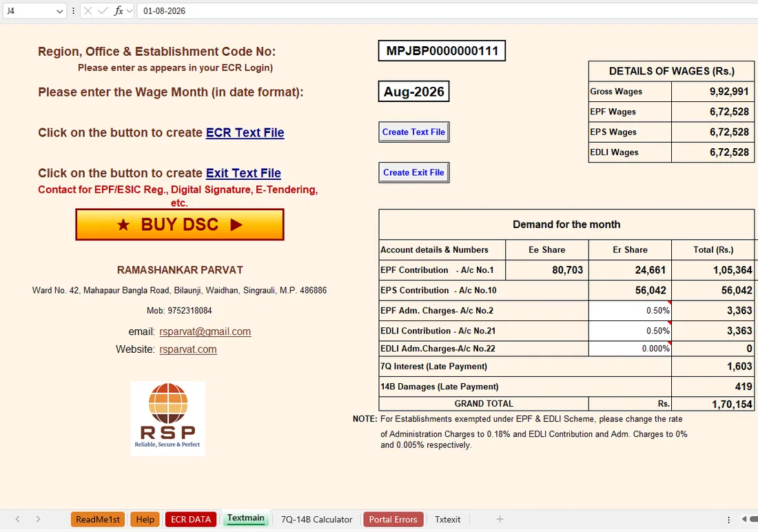Switch to the 7Q-14B Calculator sheet tab
The height and width of the screenshot is (532, 758).
(x=317, y=520)
